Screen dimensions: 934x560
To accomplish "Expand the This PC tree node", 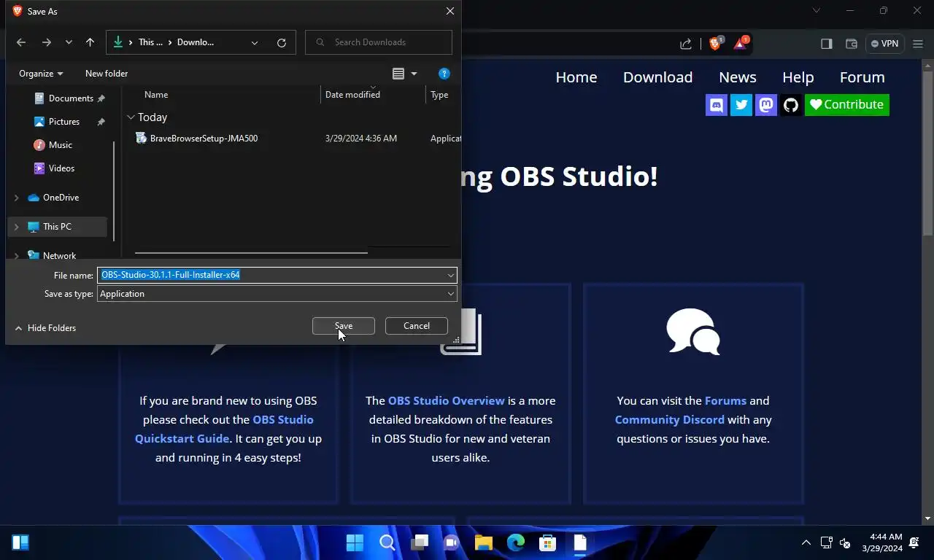I will click(16, 227).
